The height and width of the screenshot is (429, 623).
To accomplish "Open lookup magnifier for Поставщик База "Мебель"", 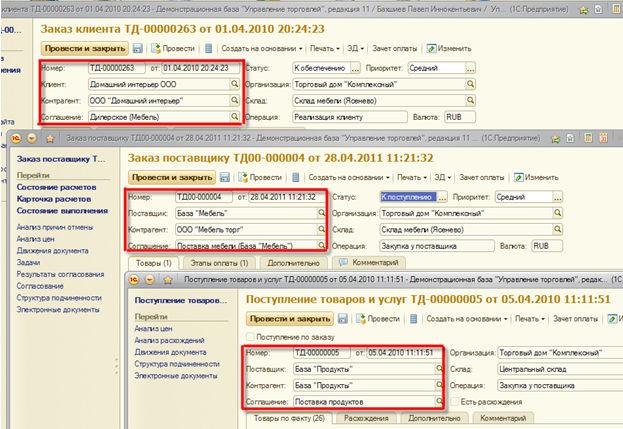I will pyautogui.click(x=322, y=213).
